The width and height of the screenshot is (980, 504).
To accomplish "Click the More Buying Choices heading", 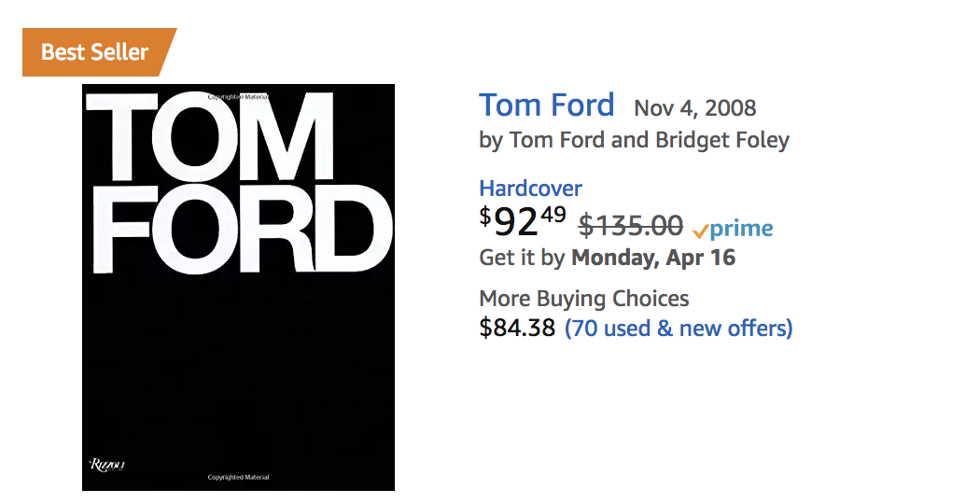I will coord(583,299).
